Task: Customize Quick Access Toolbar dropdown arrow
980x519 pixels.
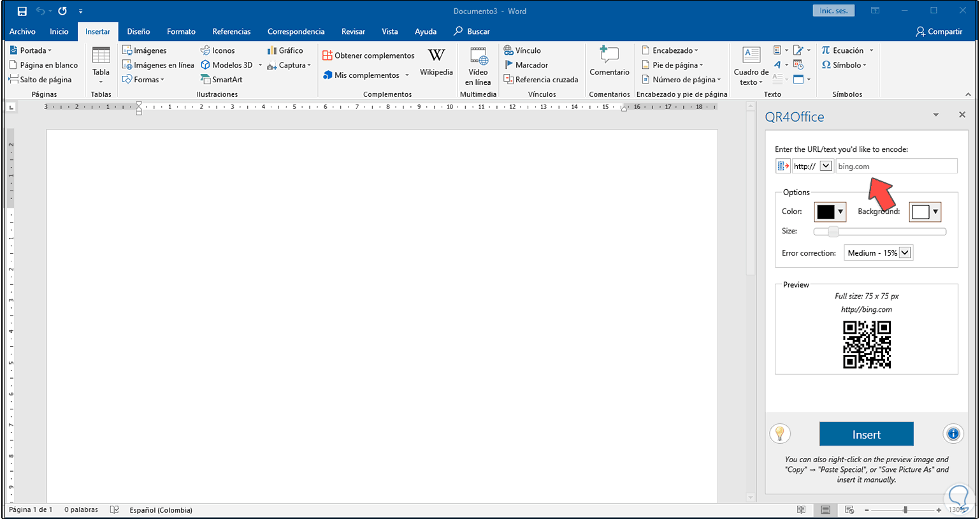Action: (x=80, y=11)
